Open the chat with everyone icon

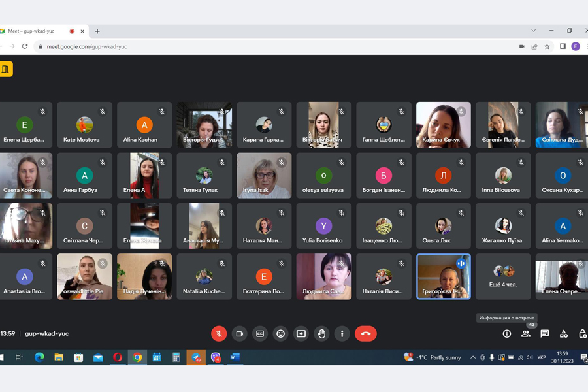click(x=544, y=333)
